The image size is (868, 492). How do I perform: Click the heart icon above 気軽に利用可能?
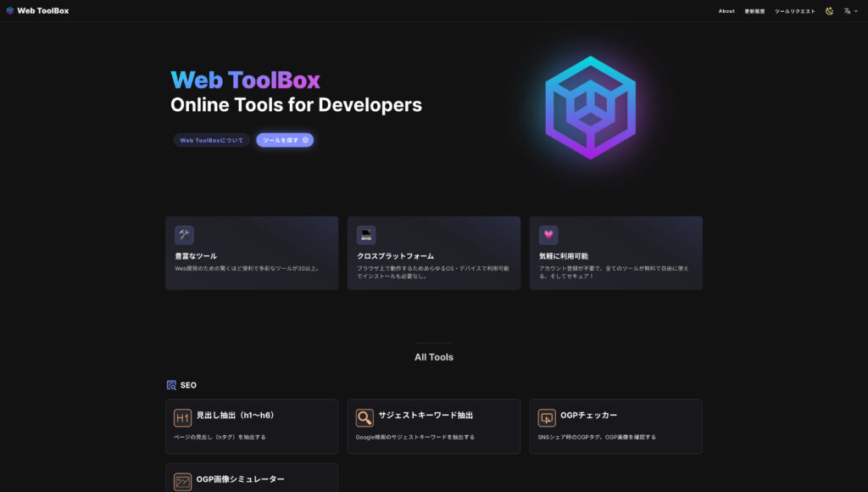click(x=547, y=234)
